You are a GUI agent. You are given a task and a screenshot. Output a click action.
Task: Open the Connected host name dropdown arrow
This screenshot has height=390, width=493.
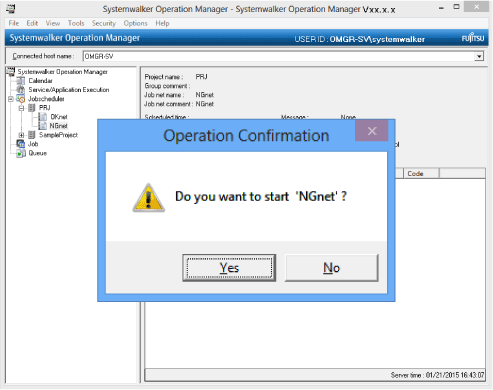(x=479, y=56)
